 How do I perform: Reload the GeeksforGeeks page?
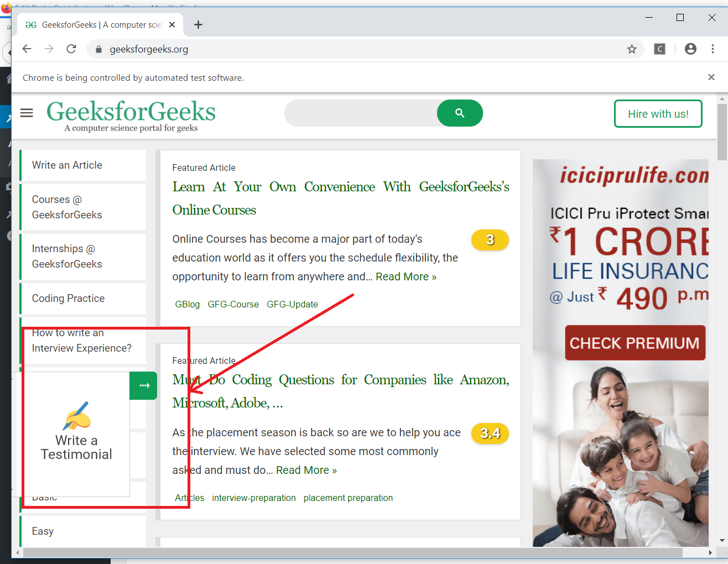[71, 49]
